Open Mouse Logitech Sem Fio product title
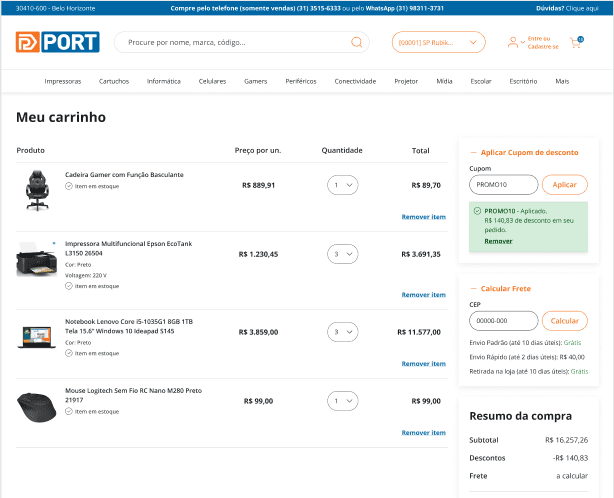 [x=133, y=395]
